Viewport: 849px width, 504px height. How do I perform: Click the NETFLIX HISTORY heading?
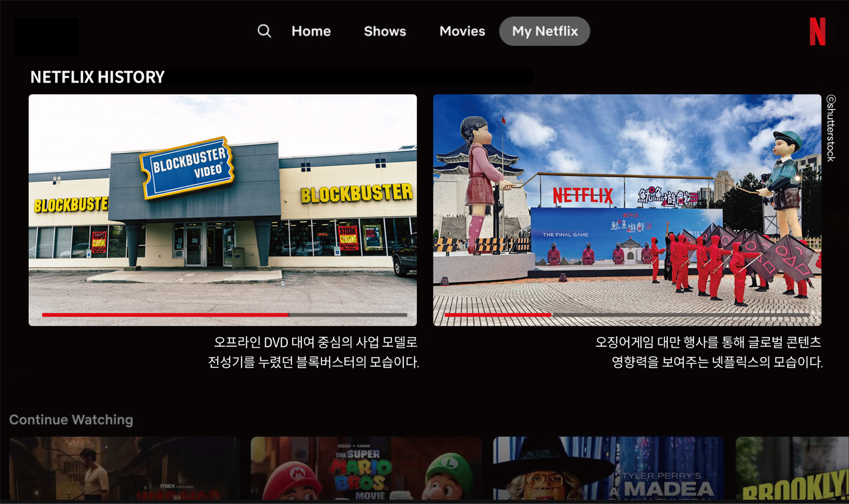point(97,77)
